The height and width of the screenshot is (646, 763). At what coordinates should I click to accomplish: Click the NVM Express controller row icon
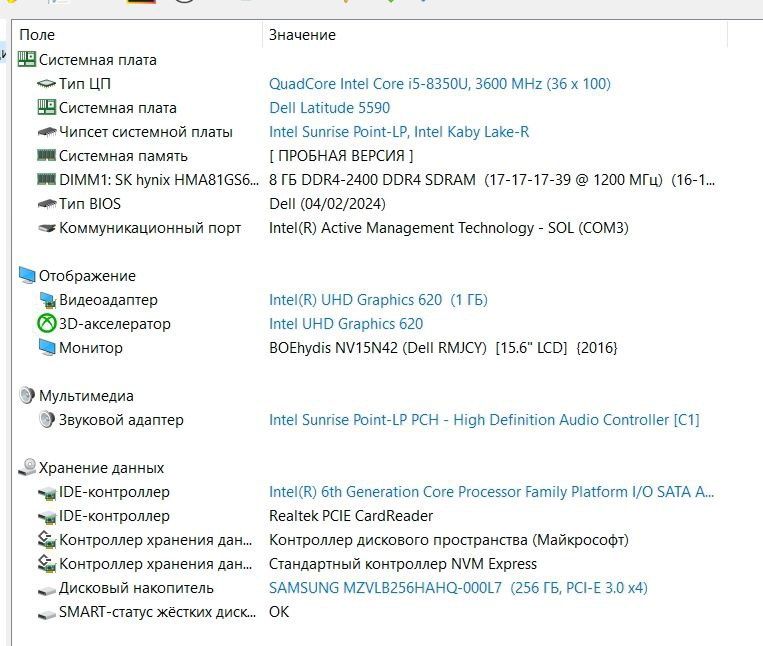tap(47, 563)
